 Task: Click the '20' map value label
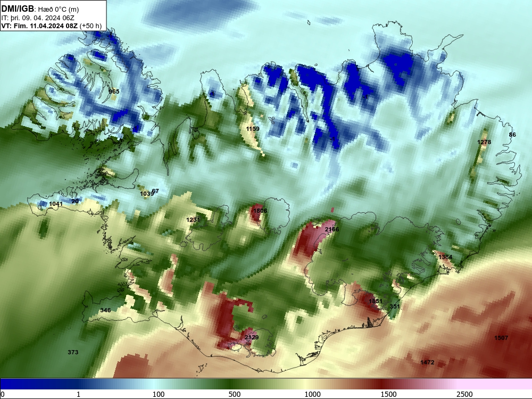(76, 201)
